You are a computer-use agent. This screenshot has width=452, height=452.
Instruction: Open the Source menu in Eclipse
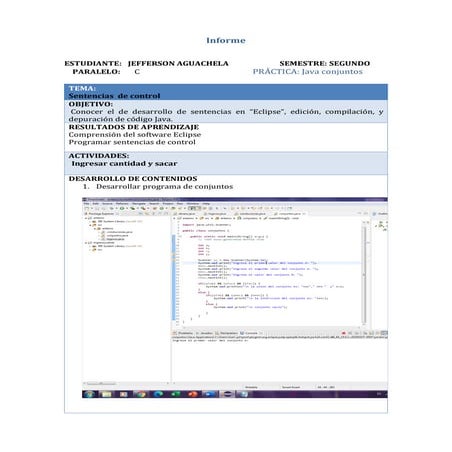coord(107,204)
